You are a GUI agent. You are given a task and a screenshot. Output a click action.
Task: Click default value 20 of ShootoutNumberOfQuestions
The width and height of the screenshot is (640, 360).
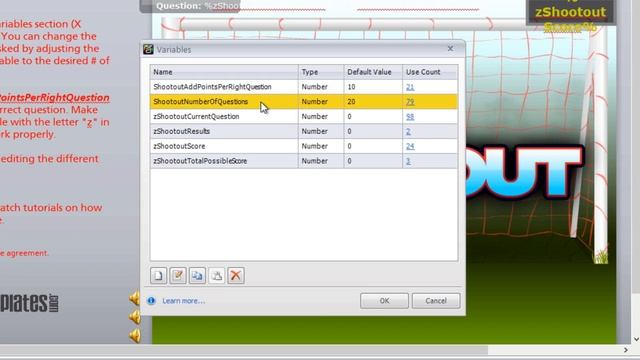tap(351, 102)
